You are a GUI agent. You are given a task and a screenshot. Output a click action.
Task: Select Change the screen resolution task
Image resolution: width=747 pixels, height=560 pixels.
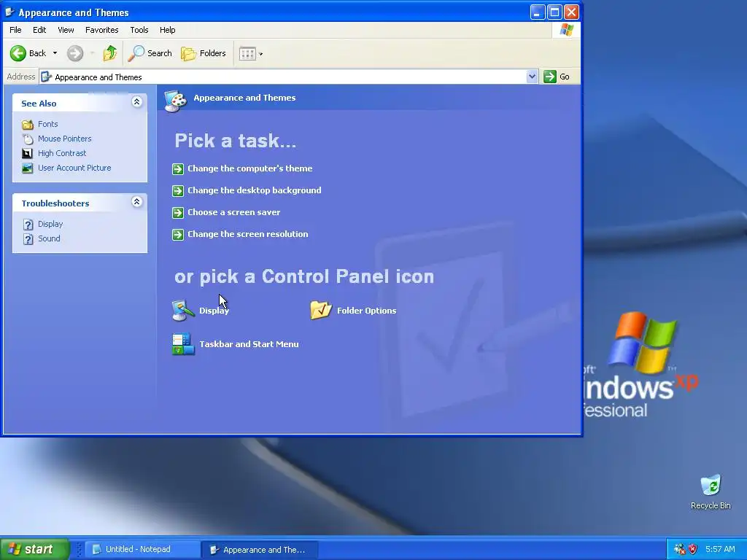pos(248,234)
